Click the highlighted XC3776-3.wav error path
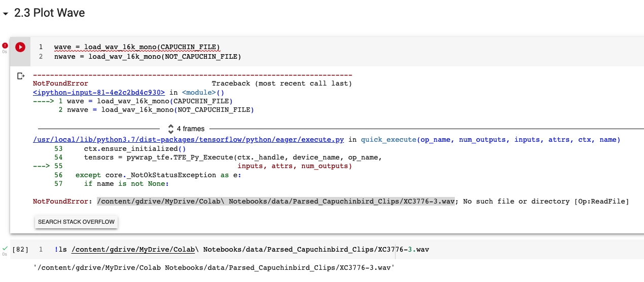Viewport: 644px width, 282px height. point(276,202)
